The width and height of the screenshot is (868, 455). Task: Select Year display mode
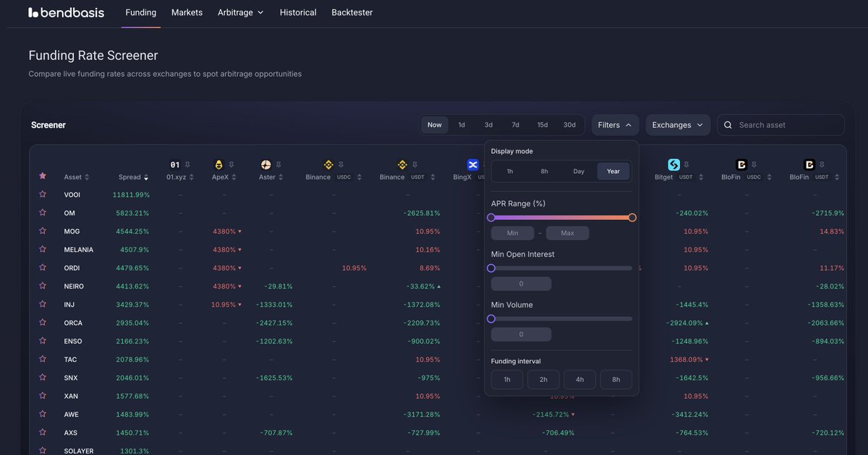point(613,171)
